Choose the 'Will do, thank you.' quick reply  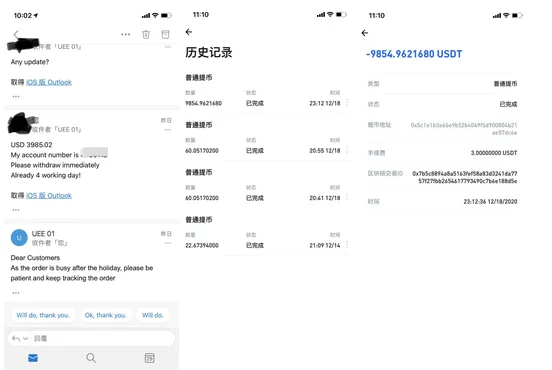click(x=43, y=315)
